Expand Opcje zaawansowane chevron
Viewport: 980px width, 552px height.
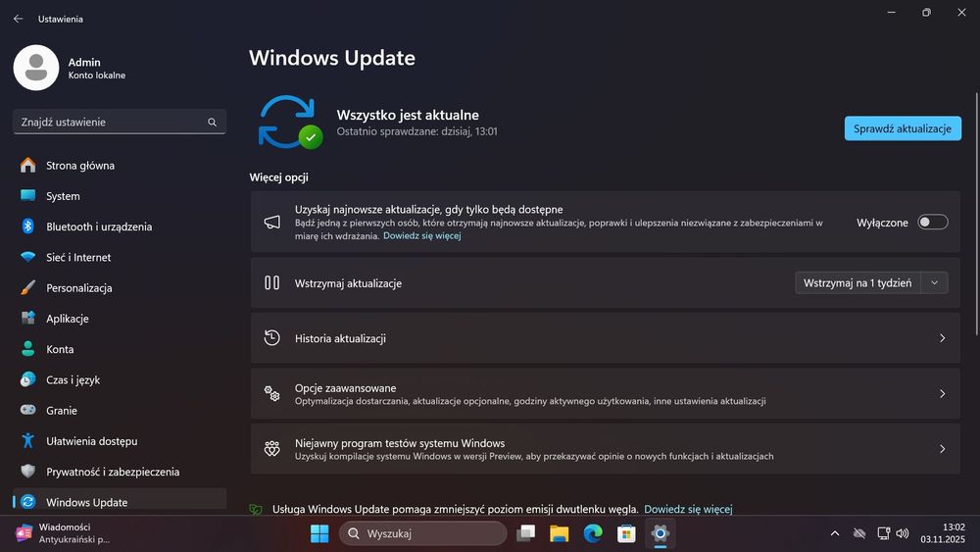[942, 393]
